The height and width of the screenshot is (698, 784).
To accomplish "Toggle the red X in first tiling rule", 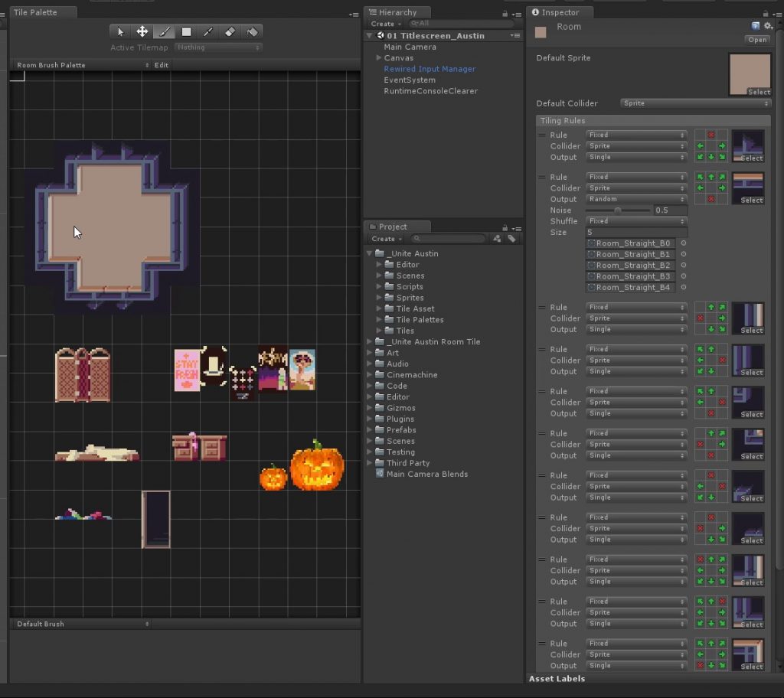I will pyautogui.click(x=710, y=135).
